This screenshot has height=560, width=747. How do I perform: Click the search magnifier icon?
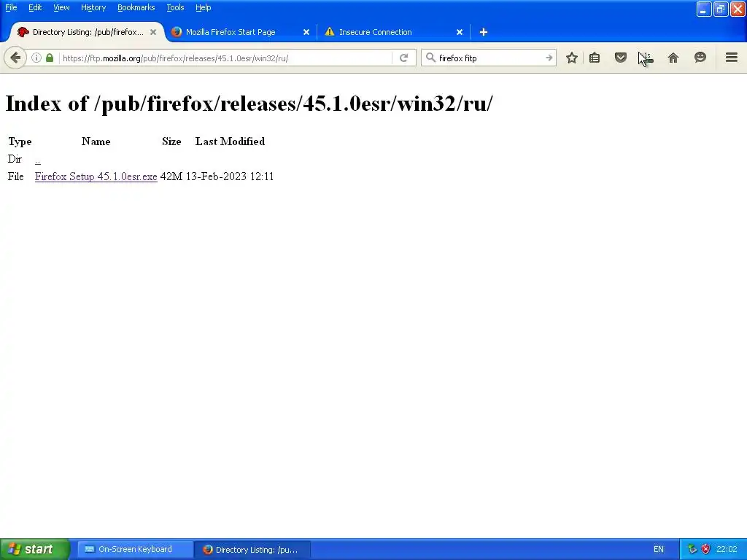[430, 58]
